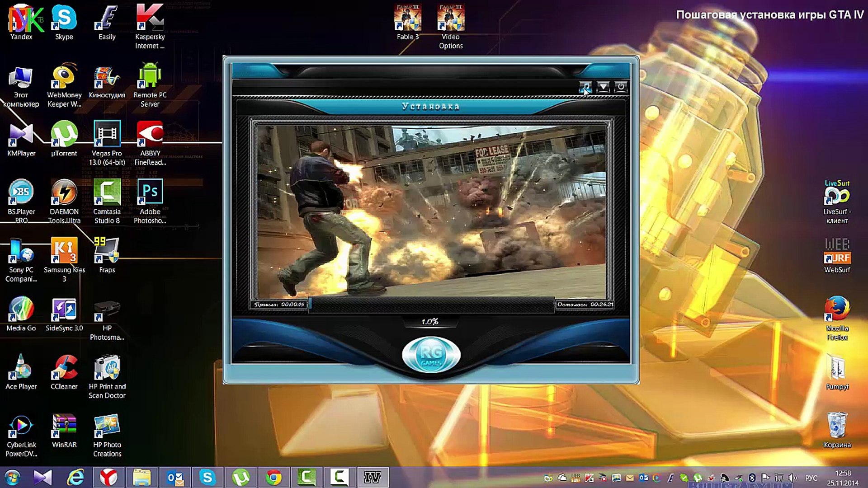Image resolution: width=868 pixels, height=488 pixels.
Task: Select the Media Go desktop icon
Action: pyautogui.click(x=21, y=314)
